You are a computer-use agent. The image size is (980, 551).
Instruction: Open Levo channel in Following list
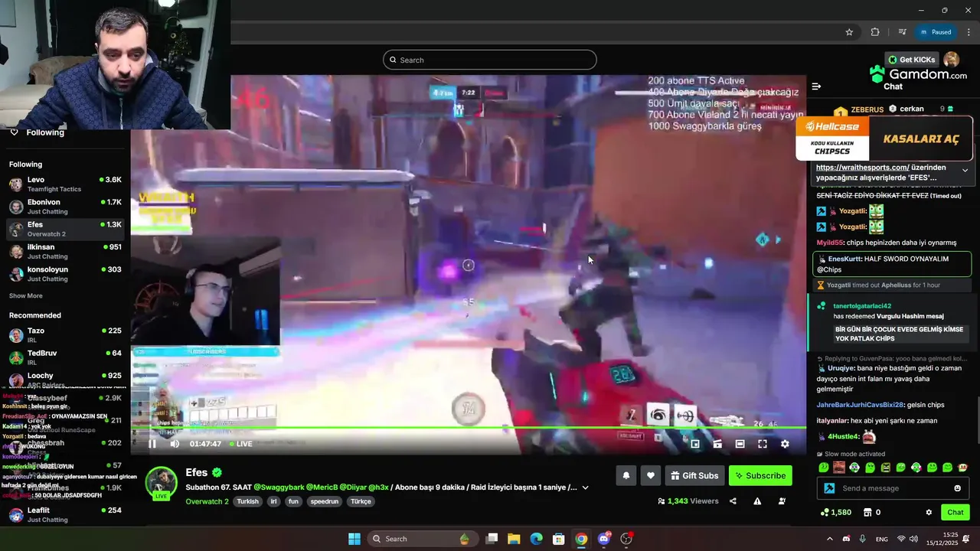65,184
